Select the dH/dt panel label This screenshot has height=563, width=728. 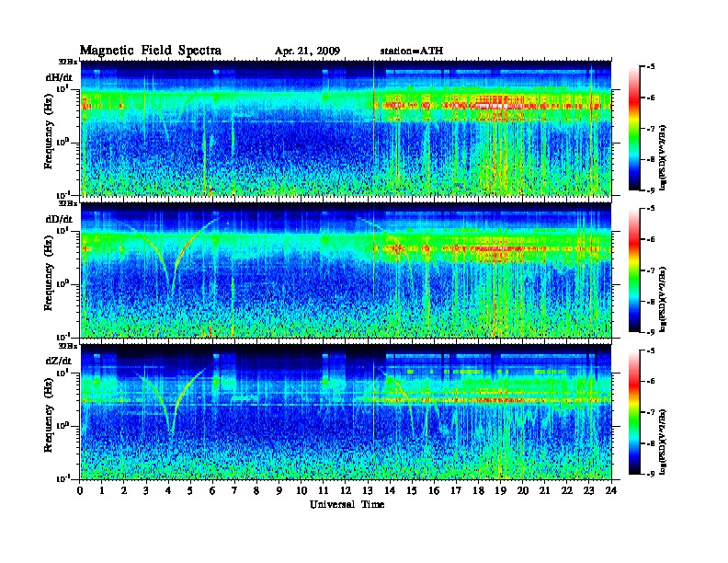point(59,77)
